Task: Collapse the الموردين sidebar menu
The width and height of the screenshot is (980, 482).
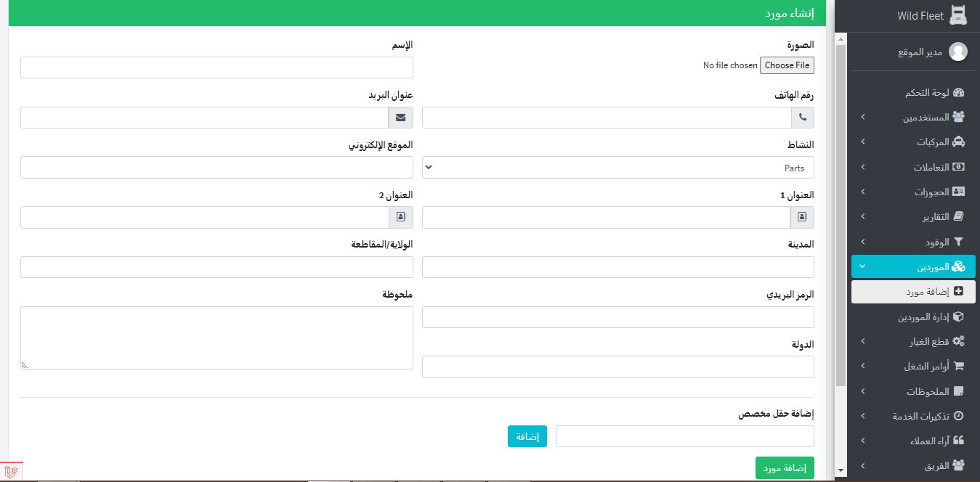Action: pos(913,267)
